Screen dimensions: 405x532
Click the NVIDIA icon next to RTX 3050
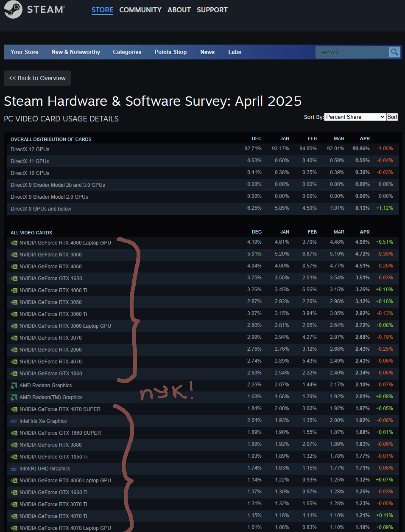pyautogui.click(x=14, y=302)
